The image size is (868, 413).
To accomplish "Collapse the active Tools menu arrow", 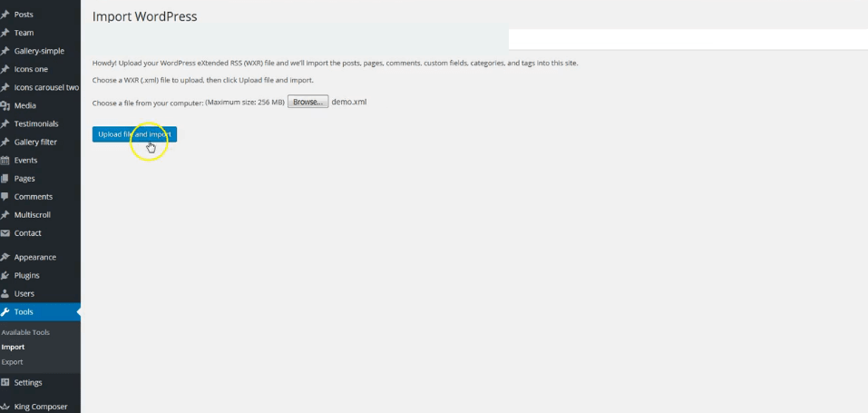I will click(x=78, y=311).
